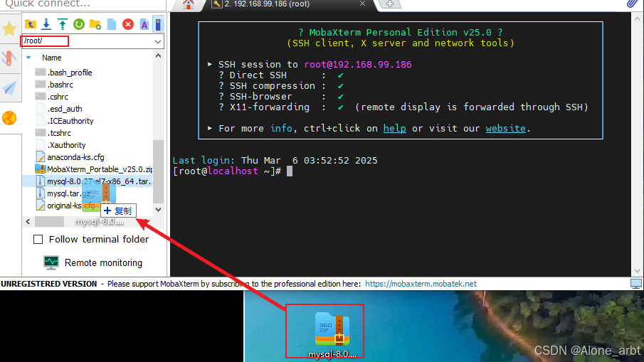The image size is (644, 362).
Task: Open the Sftp globe sidebar tab
Action: (9, 118)
